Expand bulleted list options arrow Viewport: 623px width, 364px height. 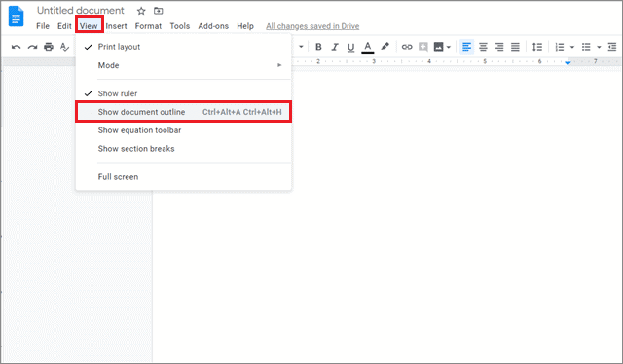pos(599,47)
